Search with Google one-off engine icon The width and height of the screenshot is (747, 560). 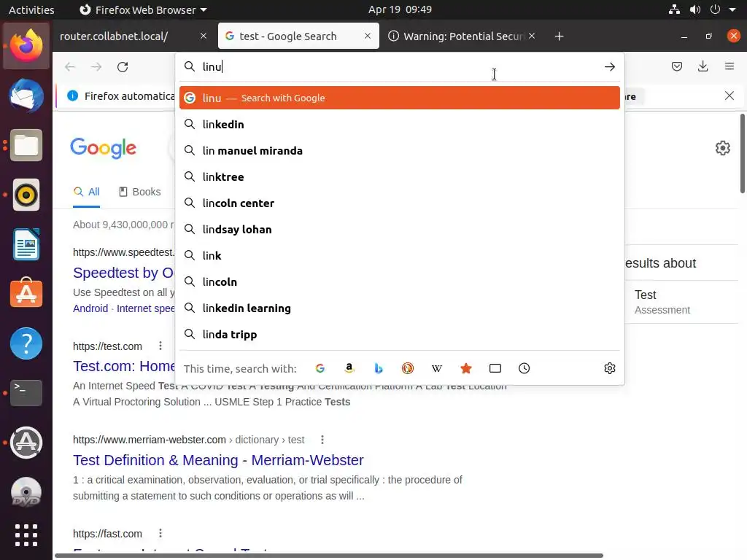click(320, 368)
